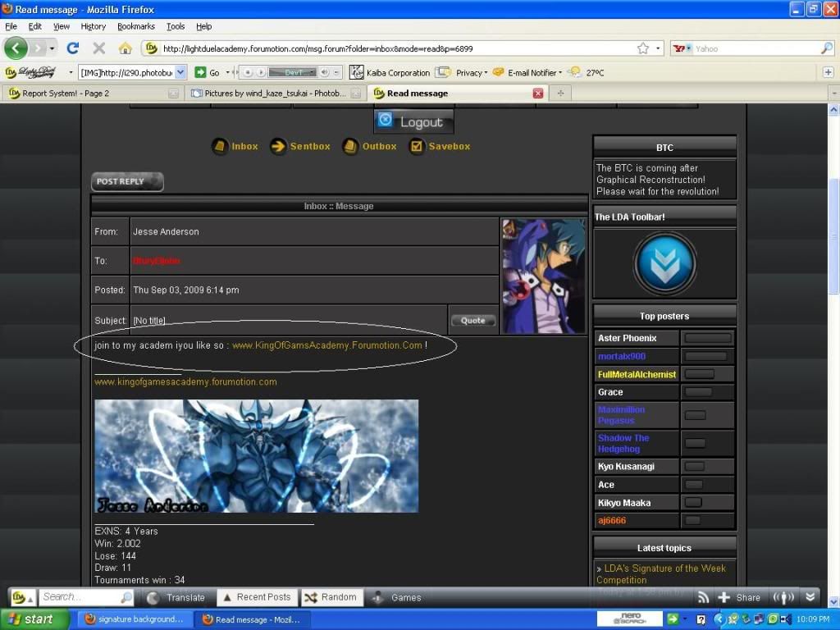Switch to Report System! - Page 2 tab
840x630 pixels.
(x=93, y=94)
